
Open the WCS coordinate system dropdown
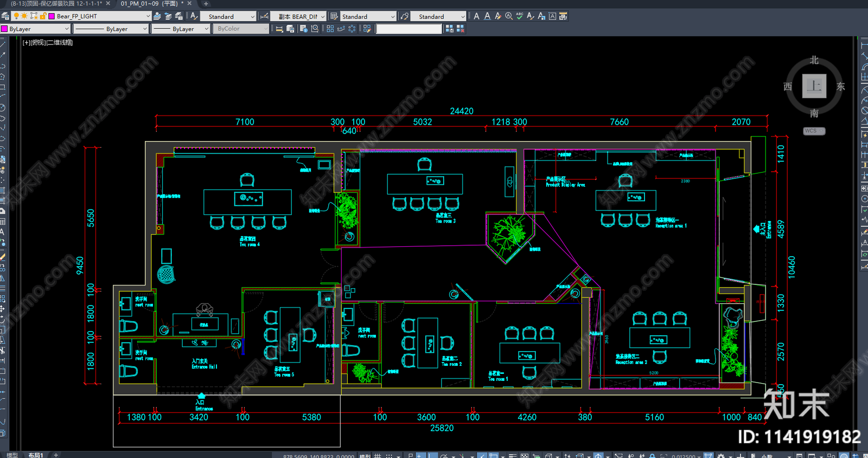[814, 131]
